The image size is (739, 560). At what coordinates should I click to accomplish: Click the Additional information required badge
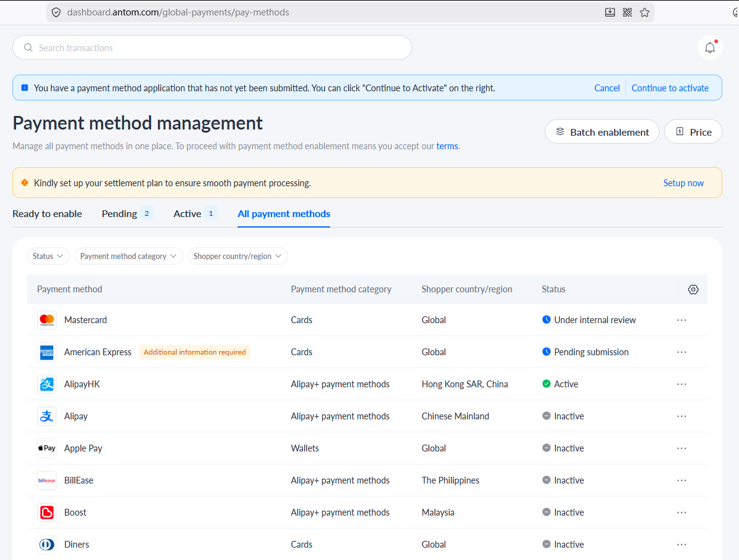coord(195,352)
